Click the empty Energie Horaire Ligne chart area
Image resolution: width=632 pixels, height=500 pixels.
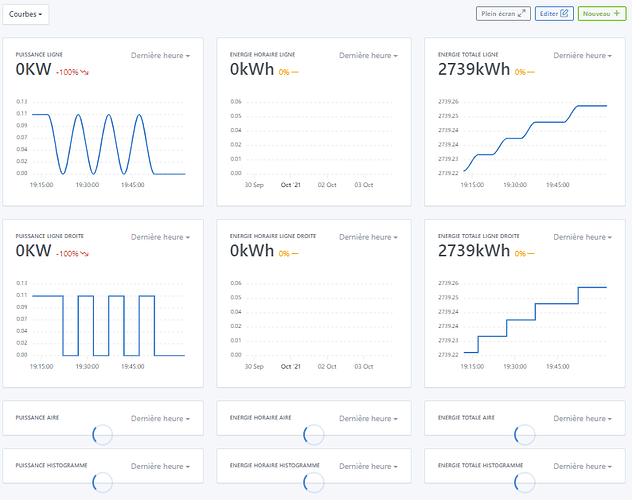[318, 137]
